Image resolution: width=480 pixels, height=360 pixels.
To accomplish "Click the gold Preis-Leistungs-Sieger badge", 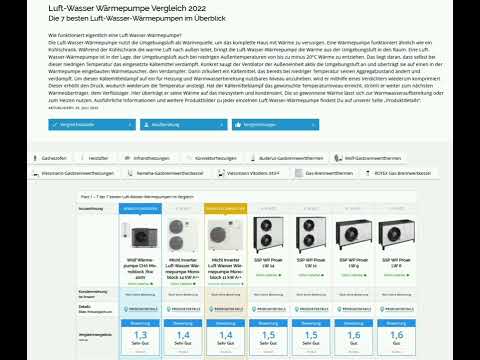I will [x=226, y=209].
